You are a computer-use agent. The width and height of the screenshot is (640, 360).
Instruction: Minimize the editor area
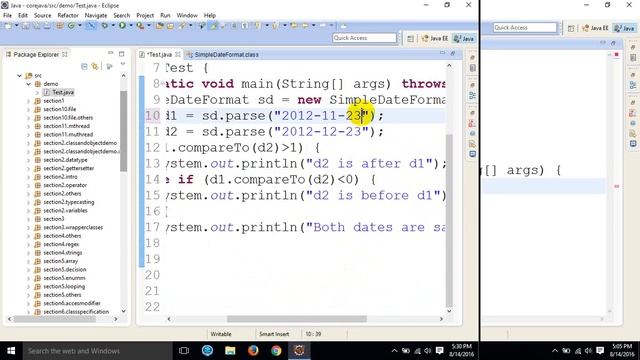[x=442, y=53]
